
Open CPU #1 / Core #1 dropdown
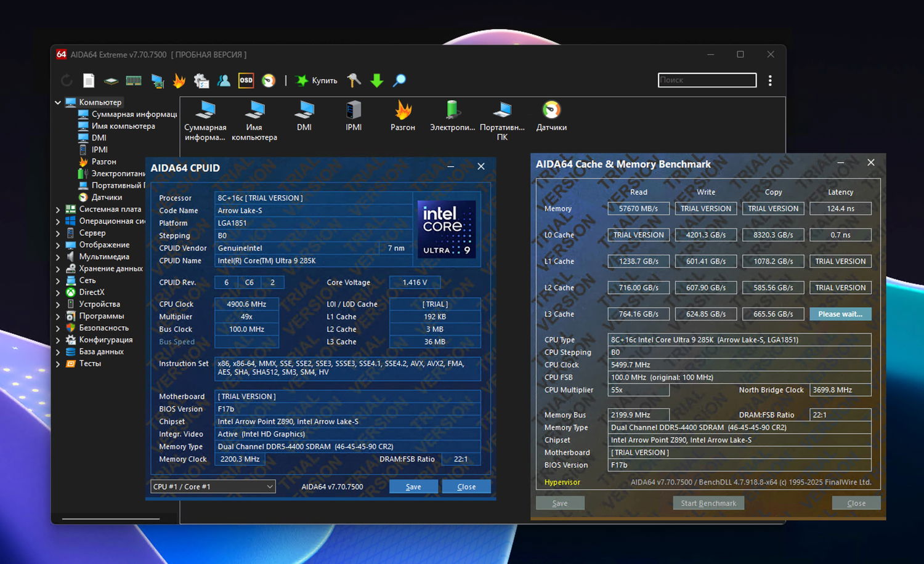213,486
